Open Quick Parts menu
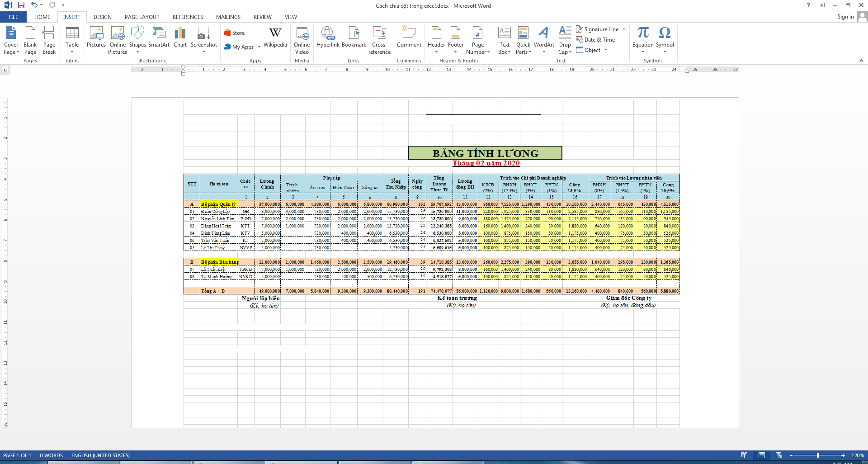Viewport: 868px width, 464px height. pos(523,40)
